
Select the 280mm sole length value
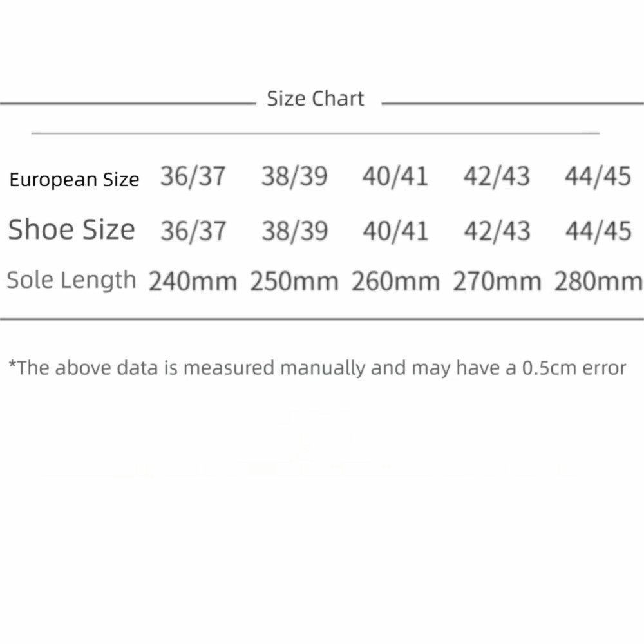[598, 281]
